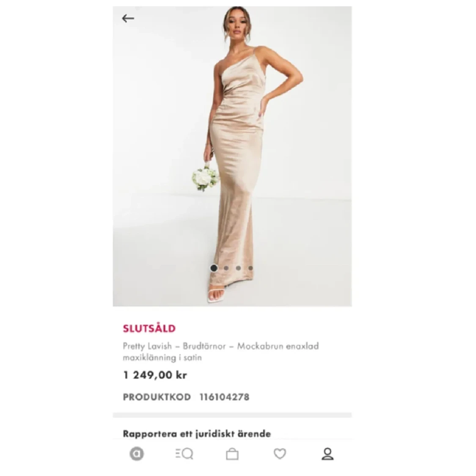The height and width of the screenshot is (476, 476).
Task: Select the first carousel dot indicator
Action: point(214,268)
